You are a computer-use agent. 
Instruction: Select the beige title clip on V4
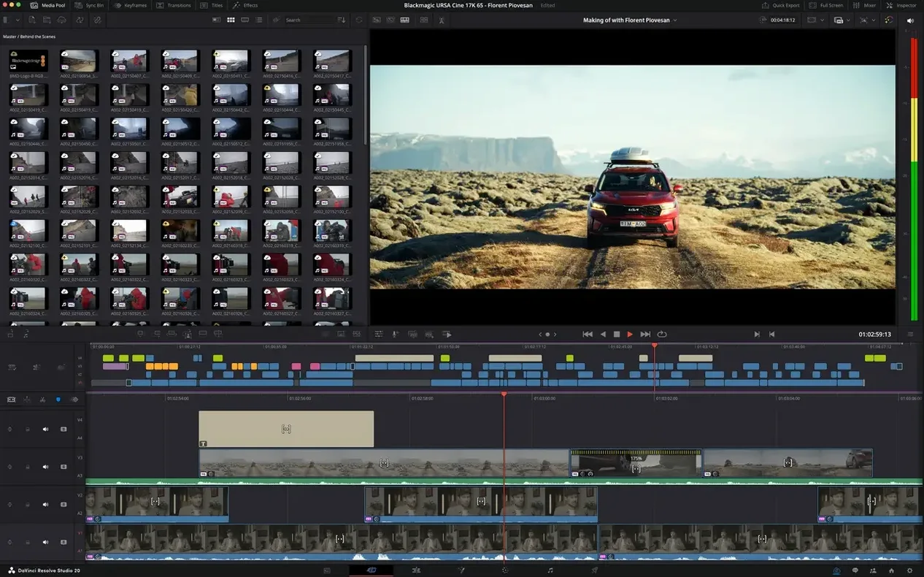coord(286,429)
